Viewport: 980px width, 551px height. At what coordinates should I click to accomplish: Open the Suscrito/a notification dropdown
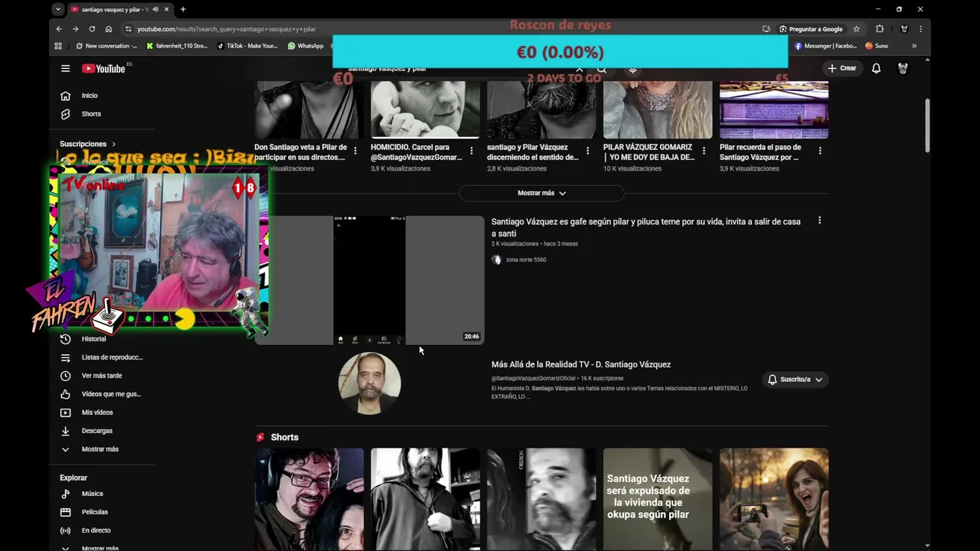click(x=795, y=380)
